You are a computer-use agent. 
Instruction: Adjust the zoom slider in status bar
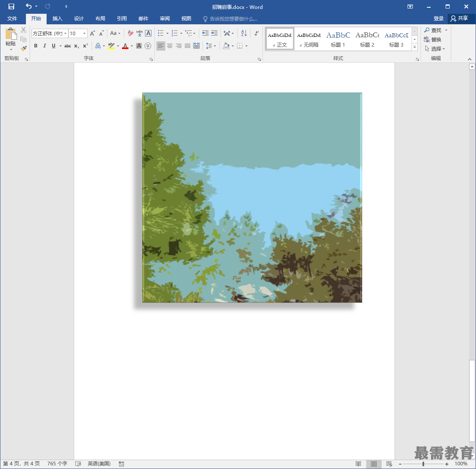pyautogui.click(x=423, y=464)
